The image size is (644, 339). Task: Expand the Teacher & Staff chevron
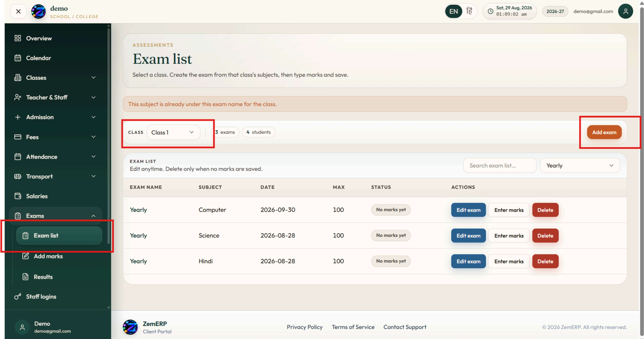pyautogui.click(x=93, y=97)
